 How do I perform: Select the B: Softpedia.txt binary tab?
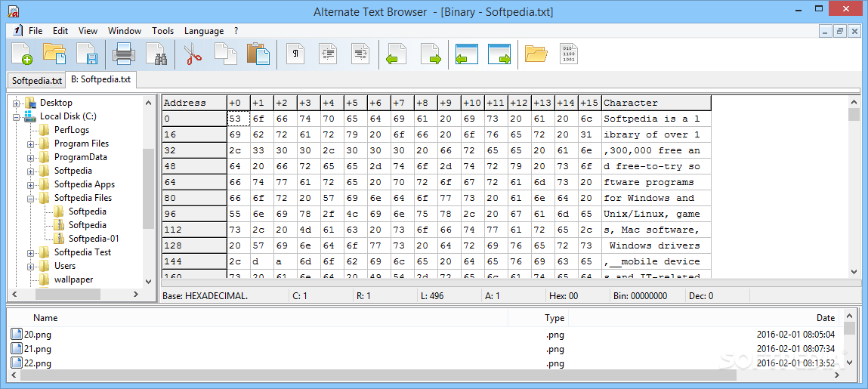(101, 79)
